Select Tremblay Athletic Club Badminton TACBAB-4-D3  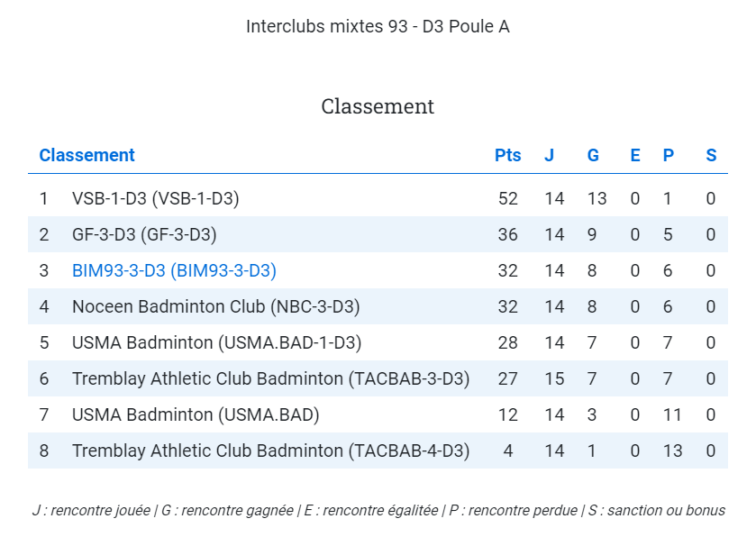click(x=270, y=451)
